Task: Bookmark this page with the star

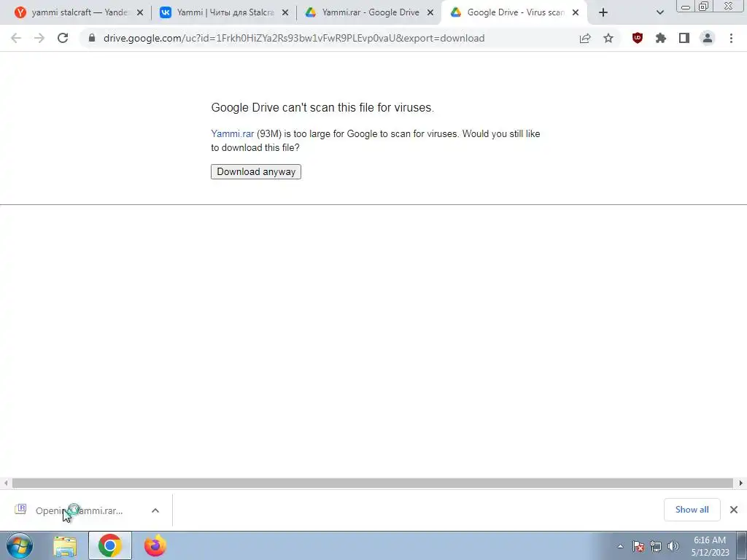Action: tap(608, 38)
